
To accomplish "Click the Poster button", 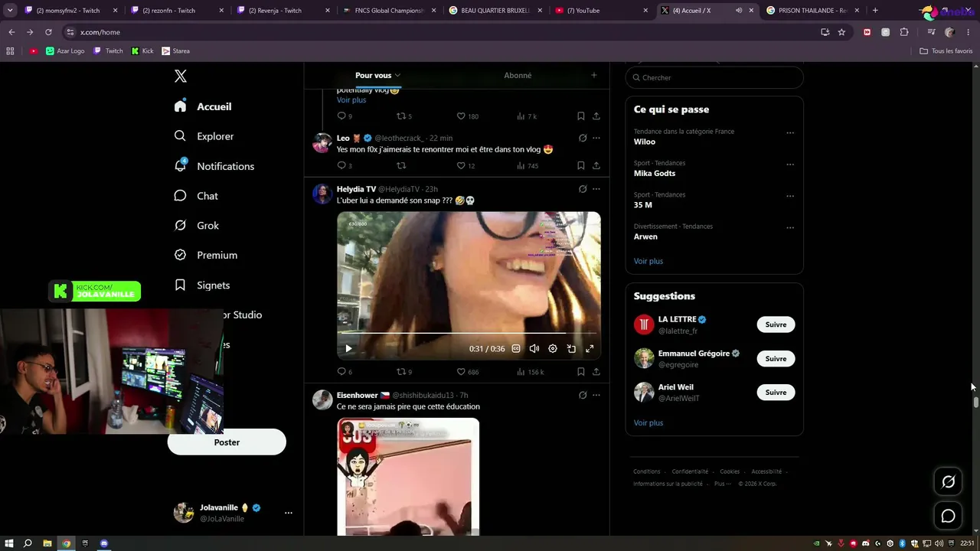I will click(x=227, y=442).
